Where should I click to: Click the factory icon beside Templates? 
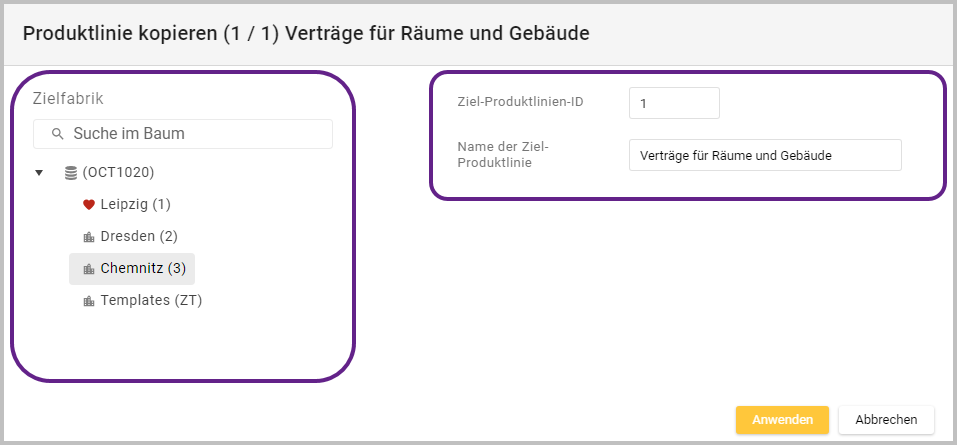coord(88,301)
